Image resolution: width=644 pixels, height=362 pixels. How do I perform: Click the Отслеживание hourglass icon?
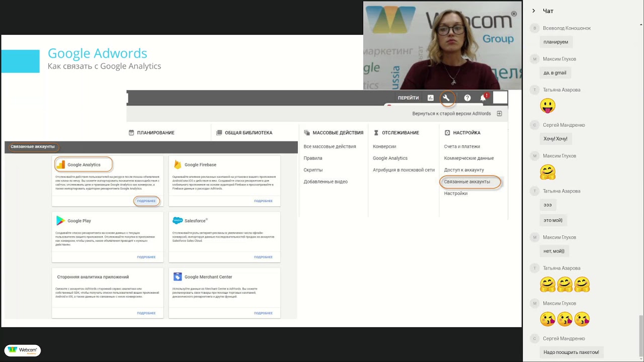click(377, 133)
